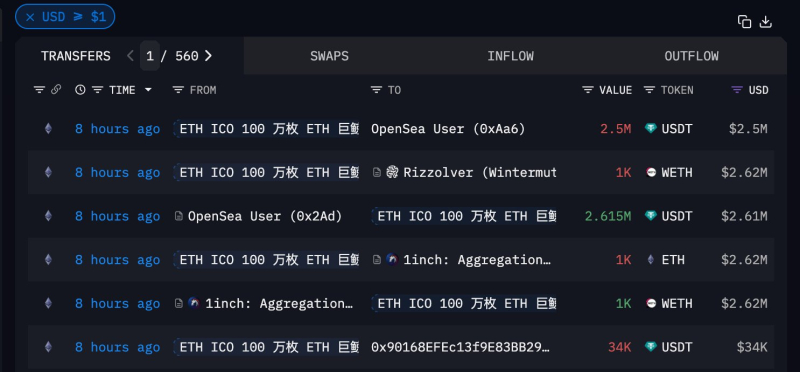Viewport: 800px width, 372px height.
Task: Toggle the clock time format icon
Action: tap(80, 90)
